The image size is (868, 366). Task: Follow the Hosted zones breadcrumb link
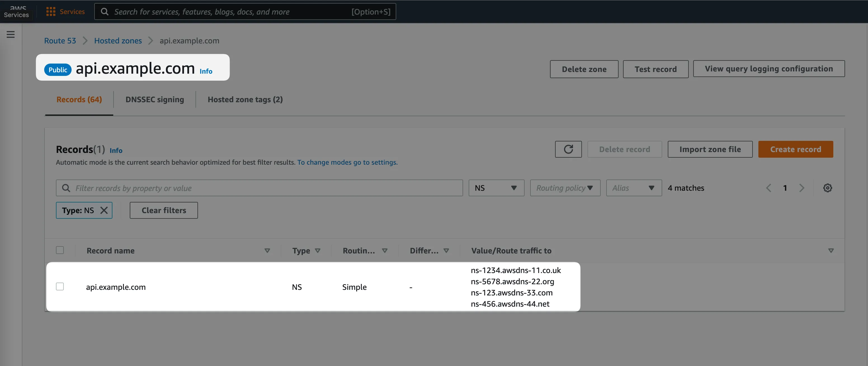(118, 41)
